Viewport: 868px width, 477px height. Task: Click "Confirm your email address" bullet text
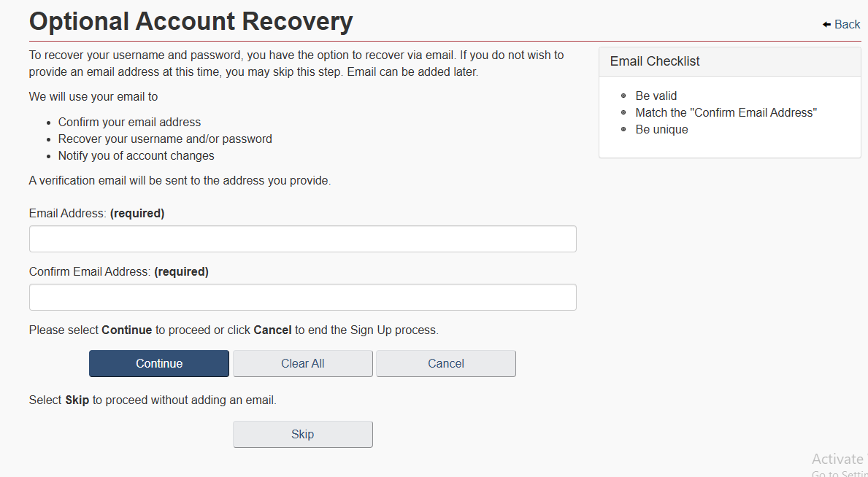tap(129, 123)
